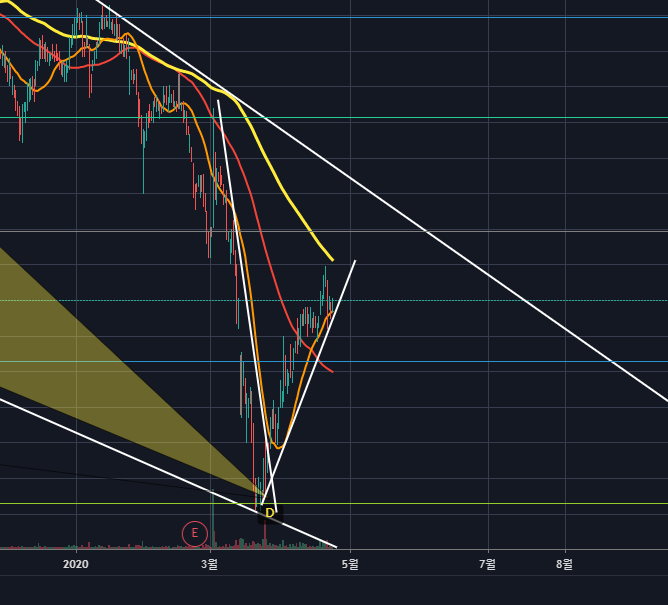The width and height of the screenshot is (668, 605).
Task: Select the 5월 time axis label
Action: pos(350,564)
